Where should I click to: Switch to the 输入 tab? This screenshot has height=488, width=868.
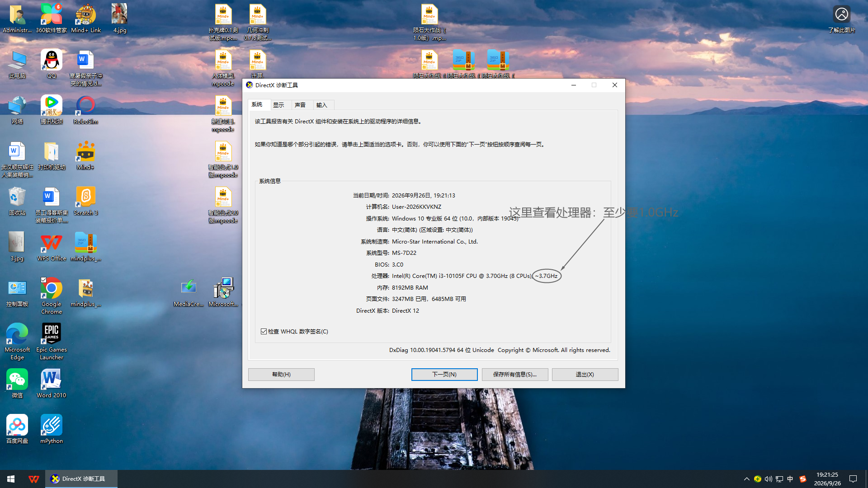[321, 105]
